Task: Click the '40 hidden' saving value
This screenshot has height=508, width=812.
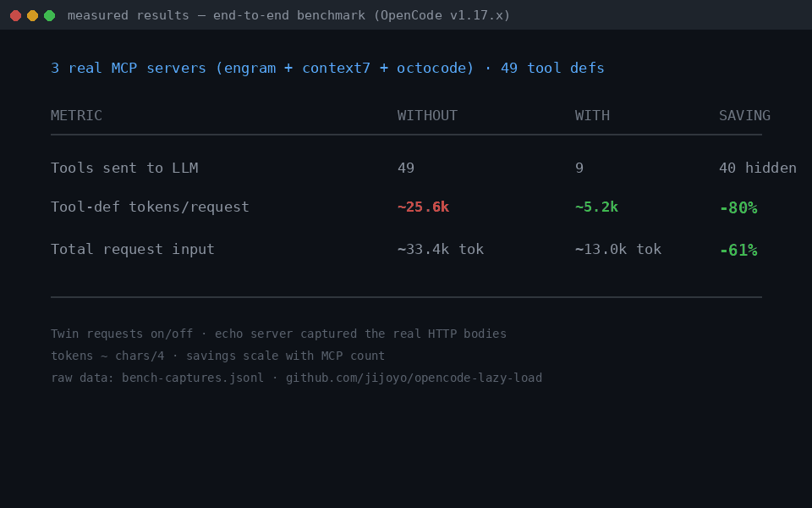Action: (x=758, y=168)
